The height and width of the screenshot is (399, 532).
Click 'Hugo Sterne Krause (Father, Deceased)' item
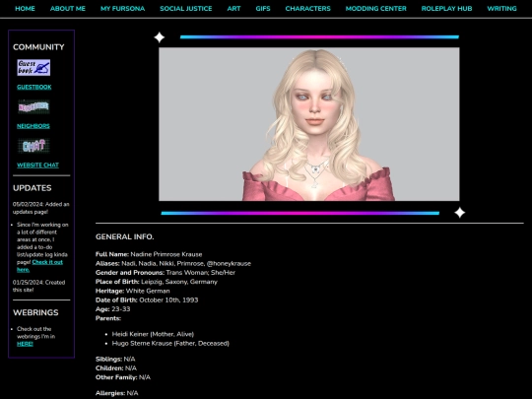(x=170, y=344)
